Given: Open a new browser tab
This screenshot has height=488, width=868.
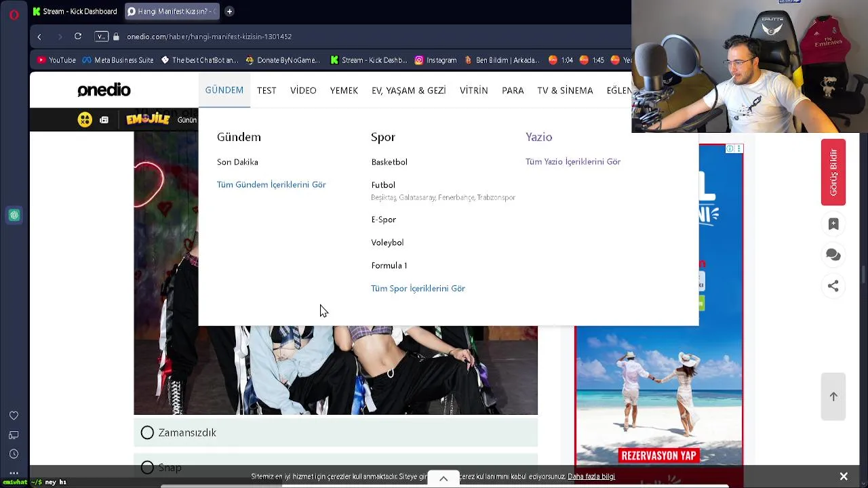Looking at the screenshot, I should [229, 12].
